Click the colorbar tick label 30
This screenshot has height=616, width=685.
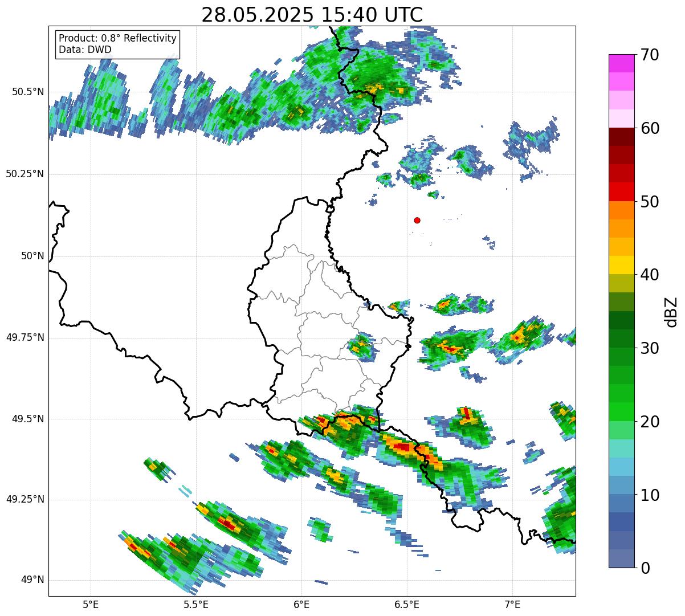coord(649,348)
